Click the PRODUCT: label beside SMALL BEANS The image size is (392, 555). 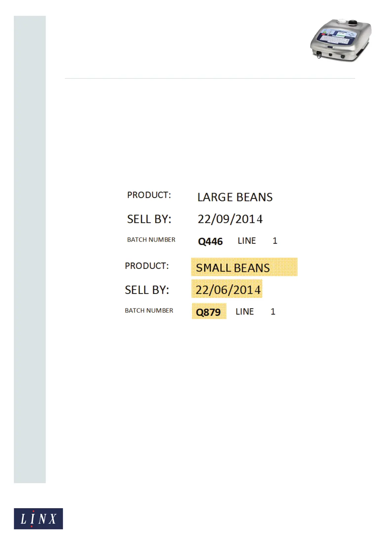147,266
